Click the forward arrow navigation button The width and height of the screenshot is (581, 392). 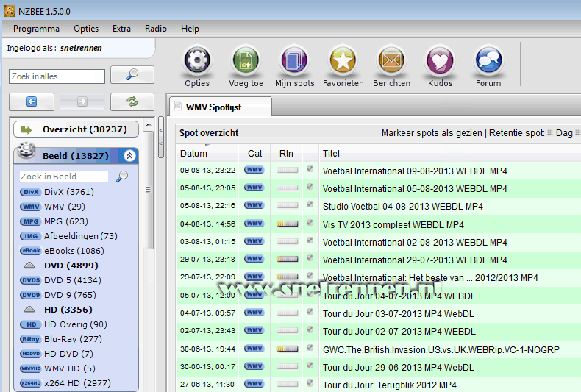82,101
